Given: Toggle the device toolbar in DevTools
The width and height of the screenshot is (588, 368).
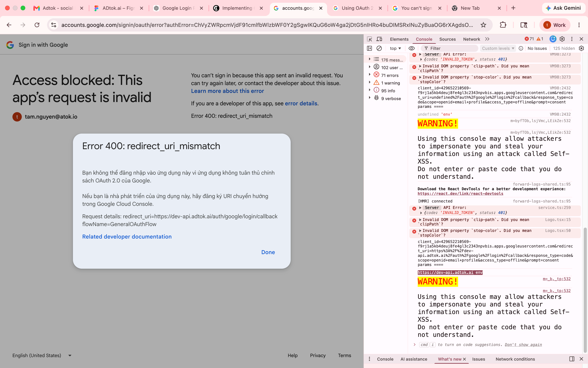Looking at the screenshot, I should (x=379, y=39).
